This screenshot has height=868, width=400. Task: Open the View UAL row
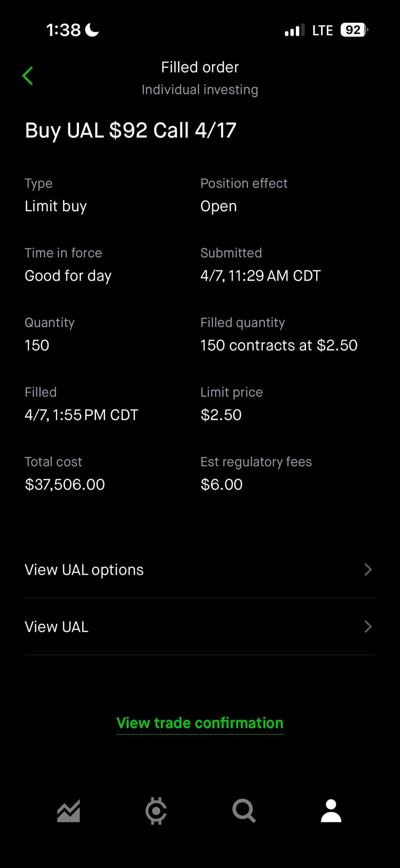[57, 627]
